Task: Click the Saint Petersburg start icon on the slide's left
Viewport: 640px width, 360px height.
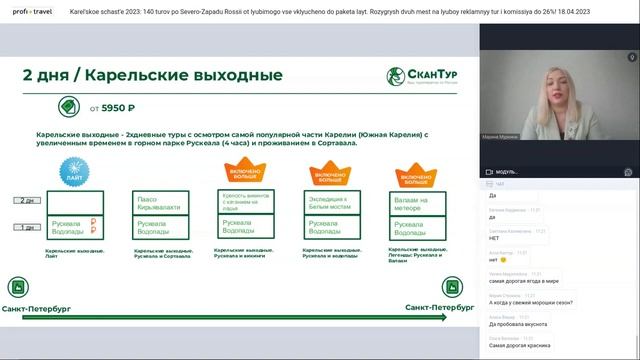Action: click(18, 287)
